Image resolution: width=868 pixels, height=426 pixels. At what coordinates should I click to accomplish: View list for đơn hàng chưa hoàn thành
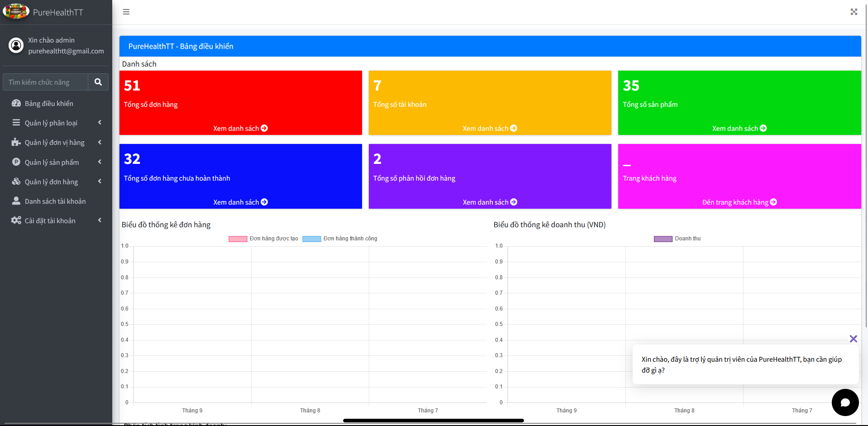[240, 202]
